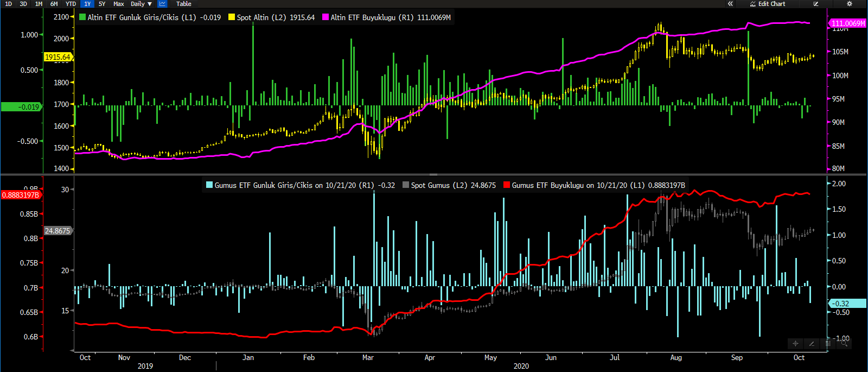
Task: Click the cyan -0.32 axis tag
Action: coord(848,304)
